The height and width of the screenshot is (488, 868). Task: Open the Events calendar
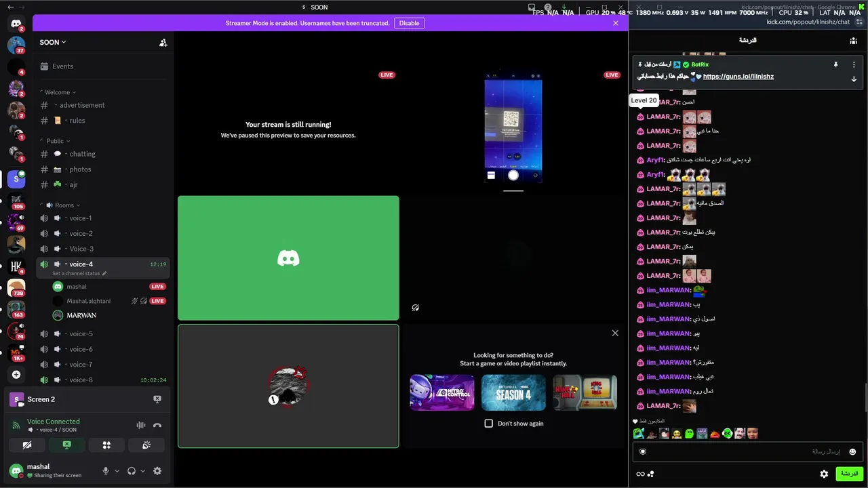coord(103,66)
